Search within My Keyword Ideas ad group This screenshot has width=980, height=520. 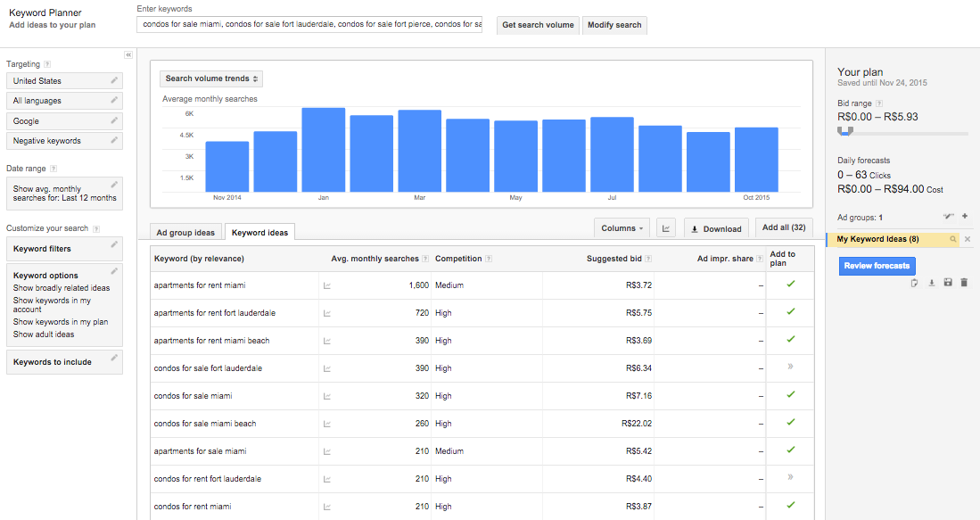[953, 239]
